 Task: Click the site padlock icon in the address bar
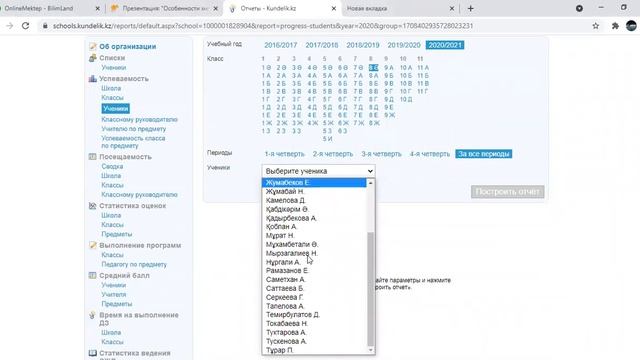coord(45,26)
